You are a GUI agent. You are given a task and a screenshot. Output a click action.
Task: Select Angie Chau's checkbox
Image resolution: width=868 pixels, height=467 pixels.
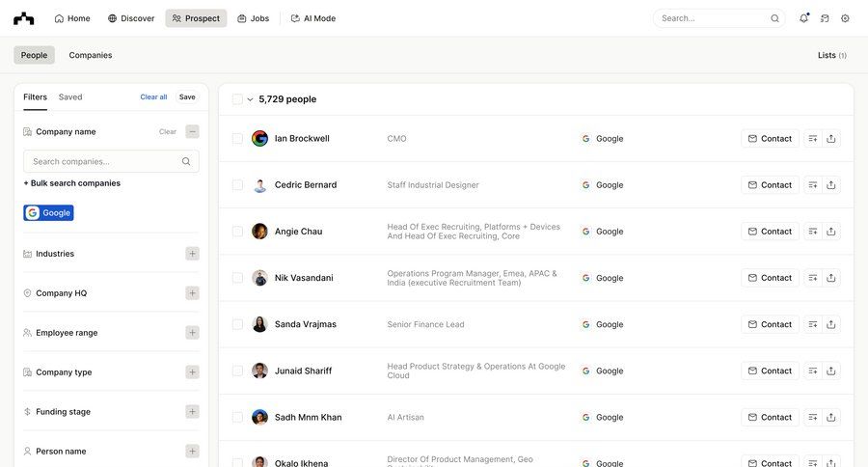237,232
